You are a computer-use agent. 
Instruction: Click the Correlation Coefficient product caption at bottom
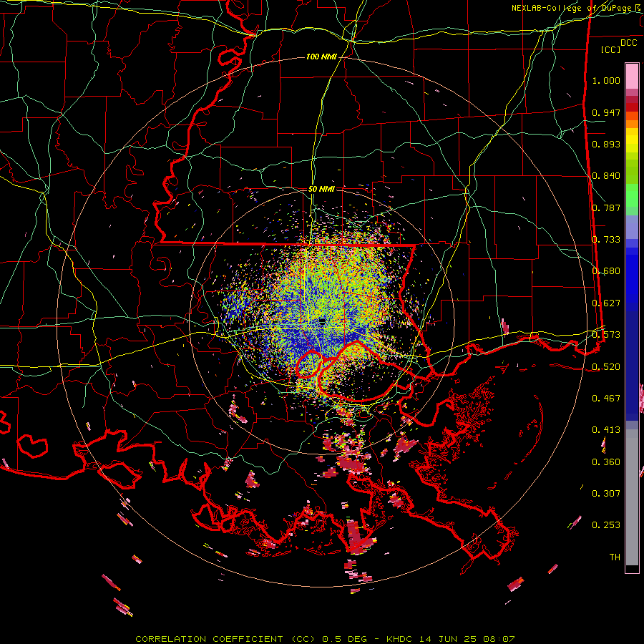325,639
